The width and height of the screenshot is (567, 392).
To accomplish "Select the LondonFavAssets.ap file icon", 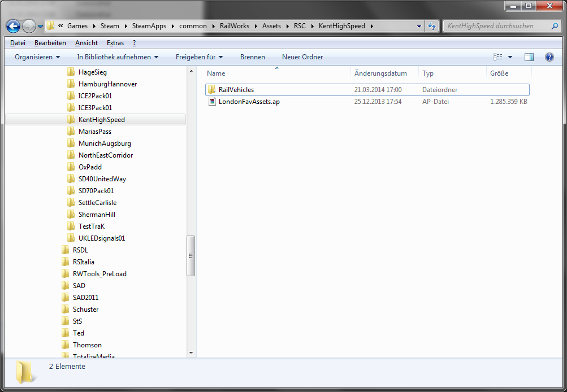I will pos(212,102).
